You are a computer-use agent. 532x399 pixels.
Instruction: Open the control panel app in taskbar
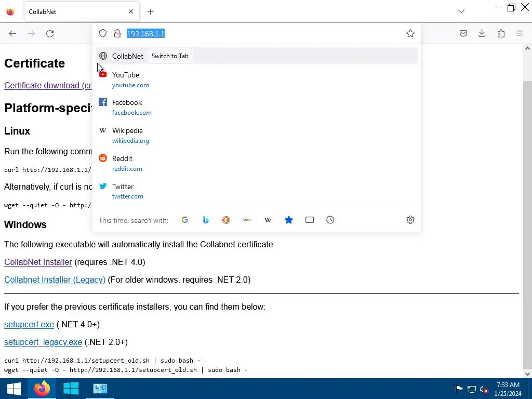[100, 389]
